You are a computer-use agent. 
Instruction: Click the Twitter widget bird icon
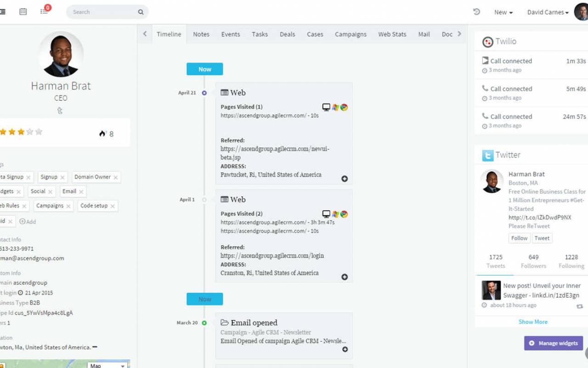click(487, 155)
